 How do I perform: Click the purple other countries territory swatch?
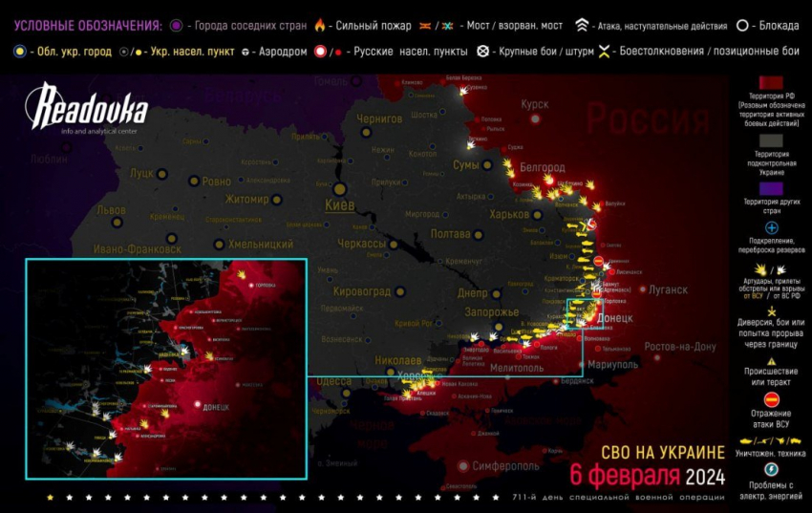[772, 188]
